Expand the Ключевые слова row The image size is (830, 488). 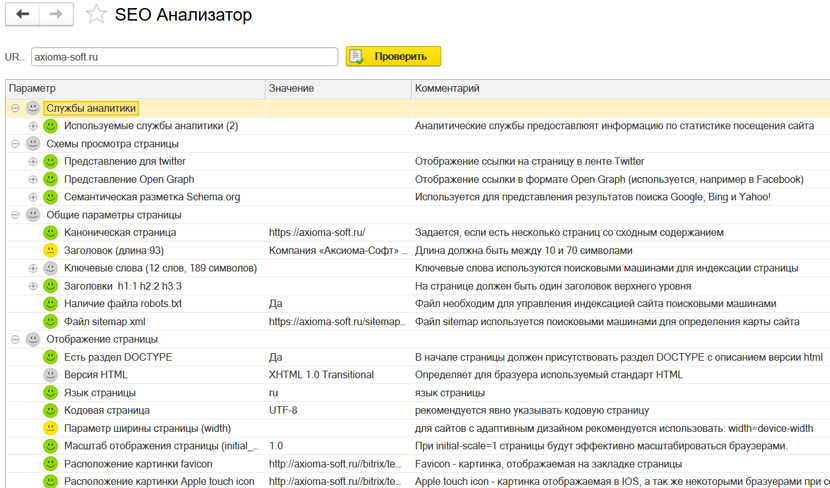click(x=33, y=268)
